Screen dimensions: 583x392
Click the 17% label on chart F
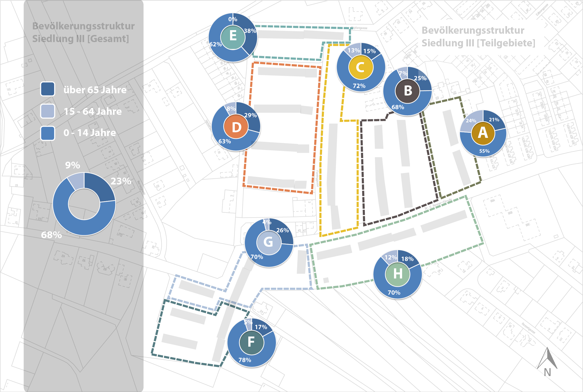click(x=261, y=327)
